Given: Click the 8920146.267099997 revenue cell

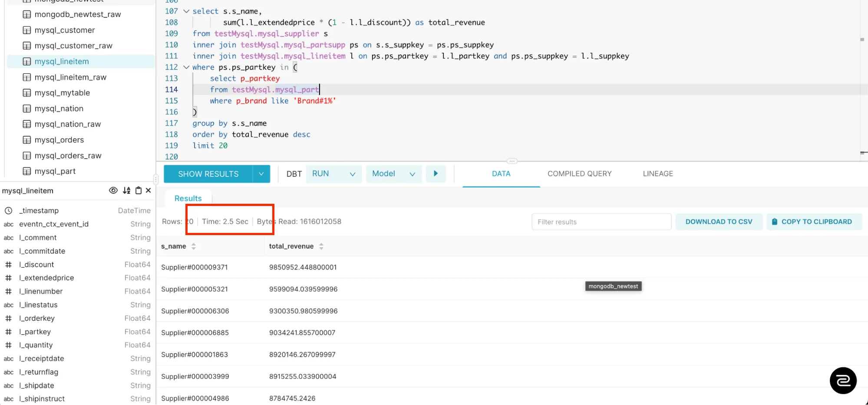Looking at the screenshot, I should click(302, 355).
